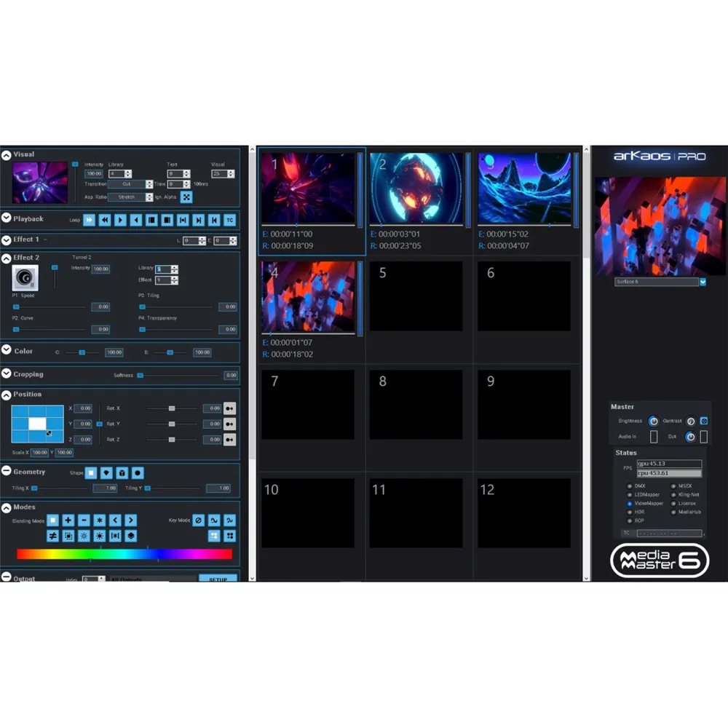Select visual thumbnail number 2
The height and width of the screenshot is (728, 728).
[x=416, y=189]
